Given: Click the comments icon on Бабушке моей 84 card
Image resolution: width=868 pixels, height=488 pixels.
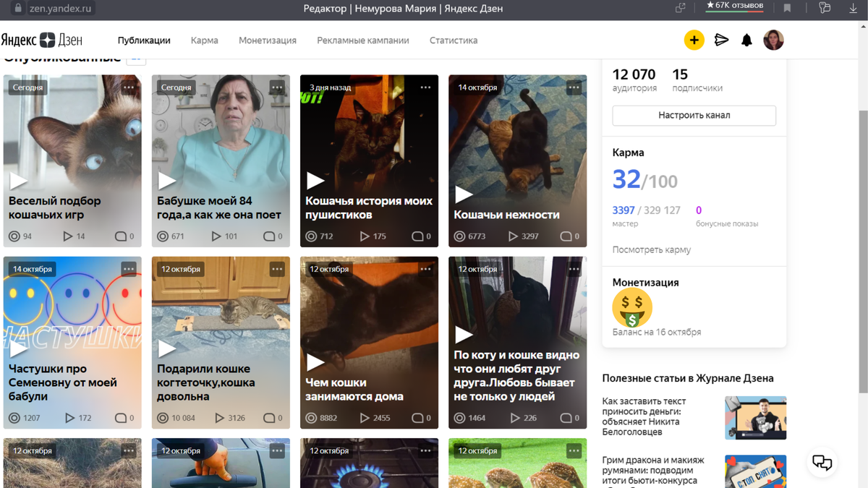Looking at the screenshot, I should click(x=269, y=236).
